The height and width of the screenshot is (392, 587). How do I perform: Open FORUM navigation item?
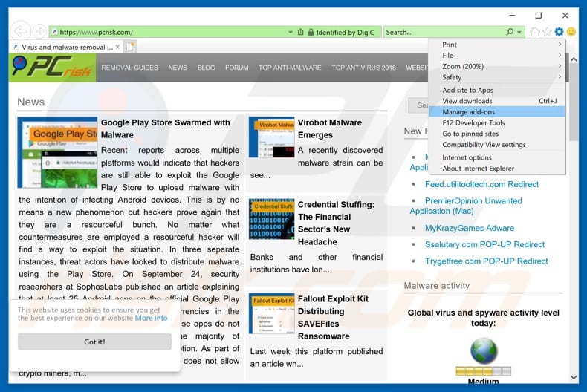click(236, 68)
